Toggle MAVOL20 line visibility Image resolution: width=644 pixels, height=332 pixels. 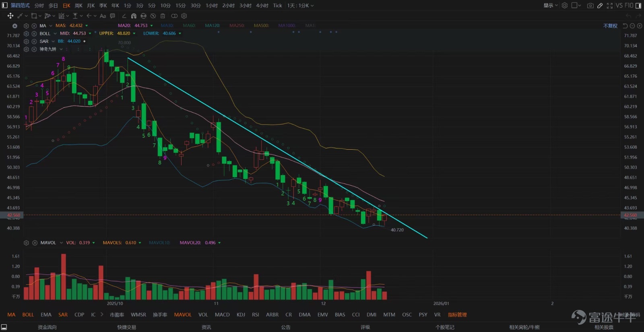[219, 243]
